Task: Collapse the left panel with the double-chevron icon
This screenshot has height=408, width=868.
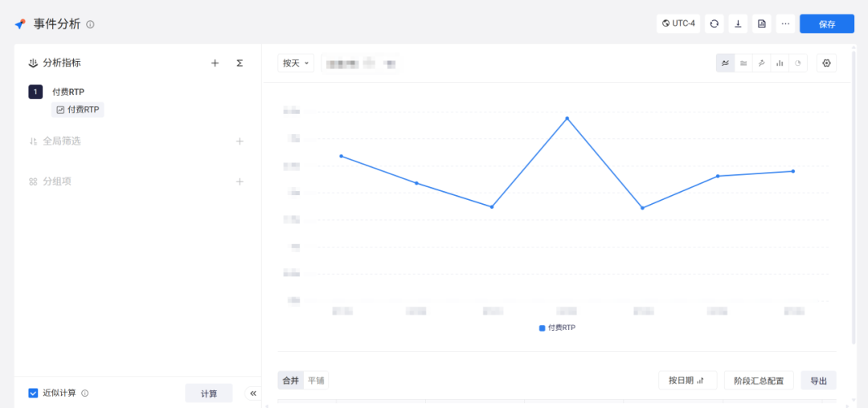Action: point(253,393)
